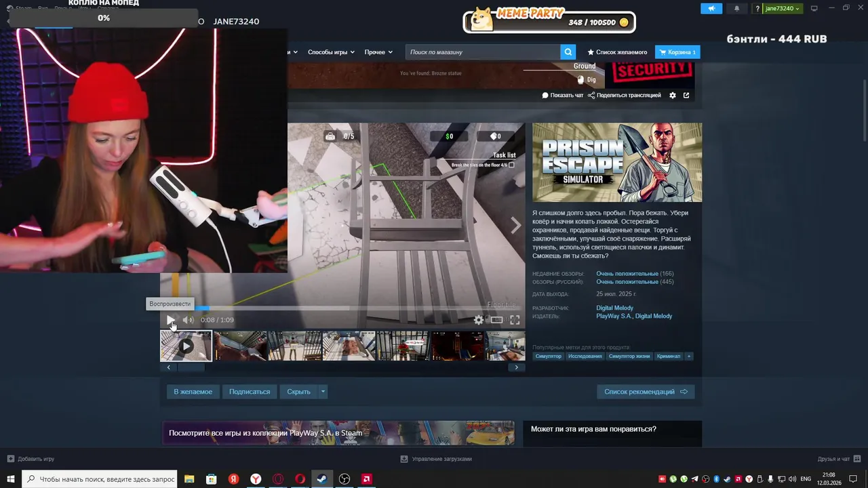The width and height of the screenshot is (868, 488).
Task: Open Windows notification center icon
Action: click(853, 479)
